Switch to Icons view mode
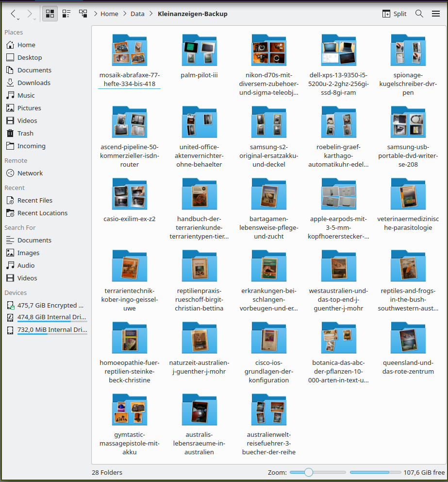This screenshot has width=448, height=482. click(50, 14)
